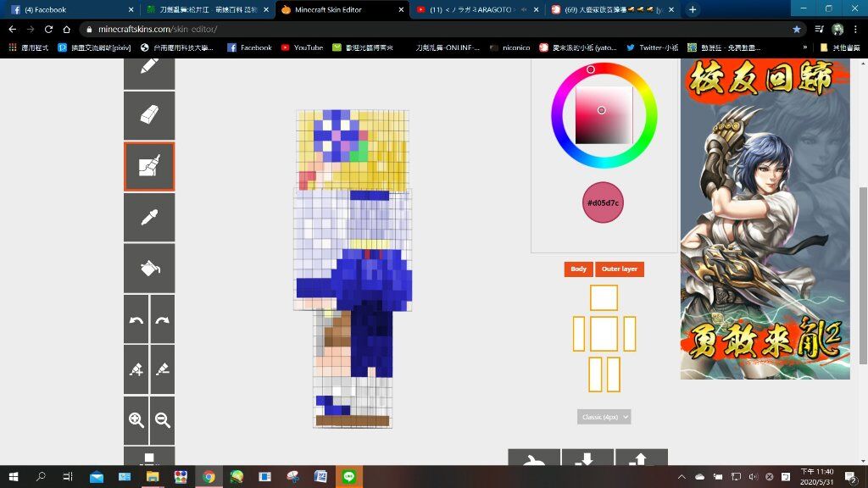Expand the hidden bookmarks overflow chevron
868x488 pixels.
(805, 47)
